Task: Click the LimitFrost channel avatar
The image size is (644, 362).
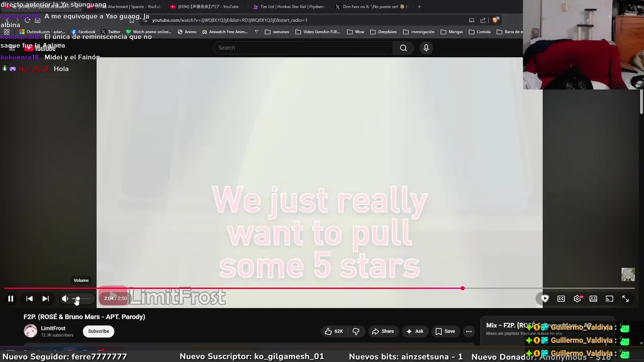Action: (x=31, y=331)
